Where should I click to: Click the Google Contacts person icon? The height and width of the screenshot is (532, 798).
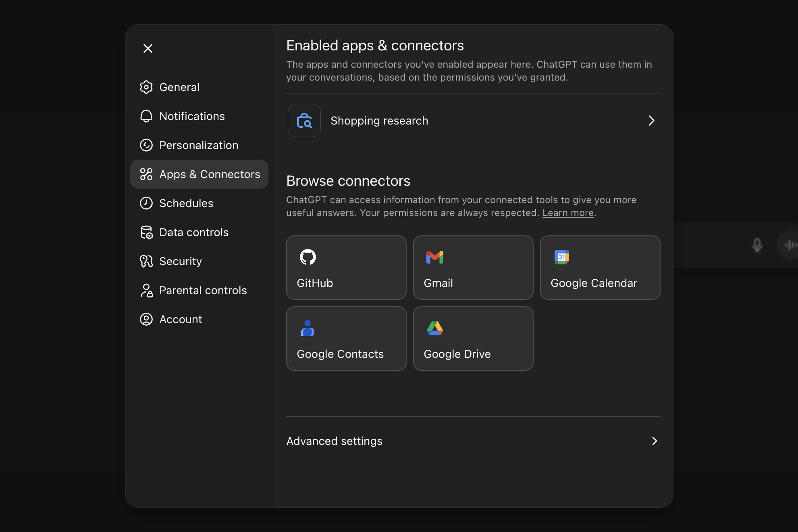point(308,328)
